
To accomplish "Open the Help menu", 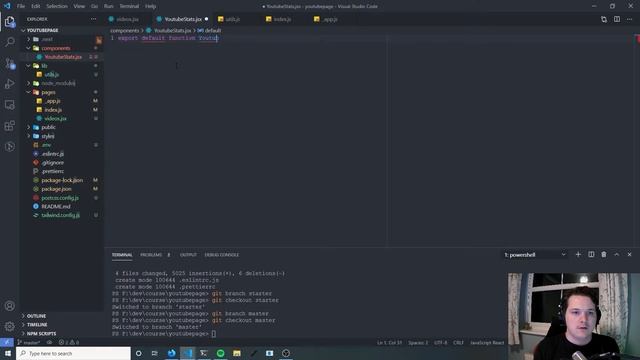I will coord(150,6).
